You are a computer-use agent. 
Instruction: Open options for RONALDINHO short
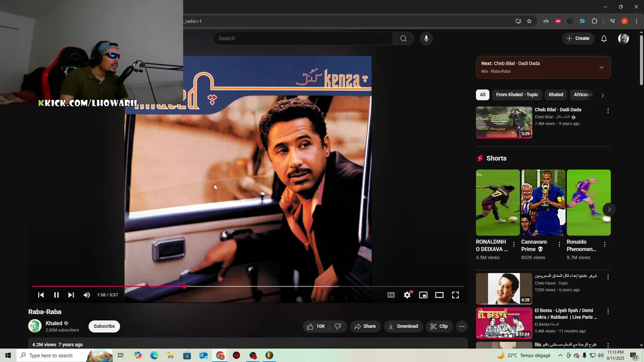click(514, 244)
